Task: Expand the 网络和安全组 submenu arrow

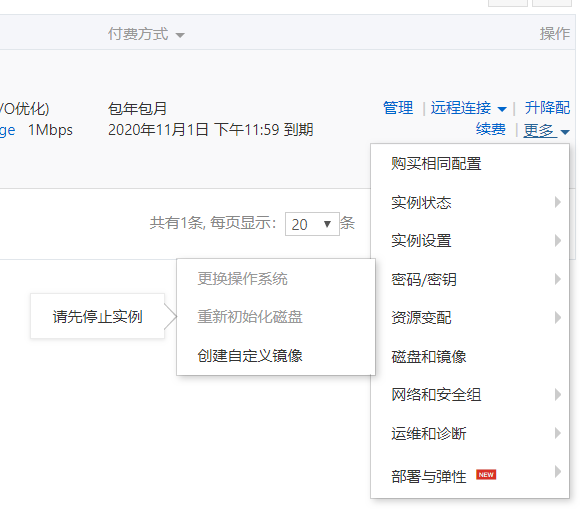Action: [x=557, y=395]
